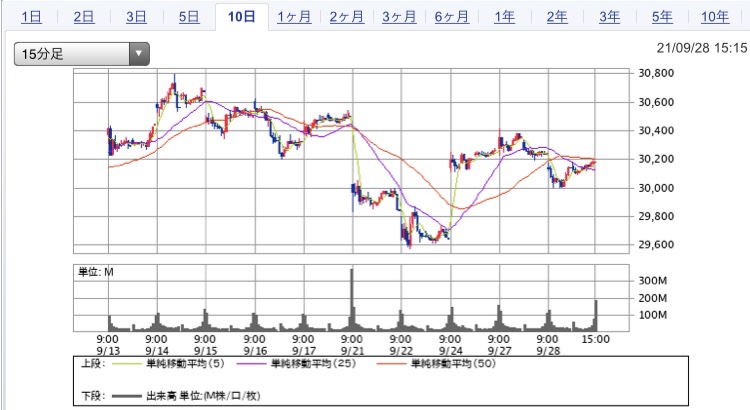750x410 pixels.
Task: Switch to the 3日 range tab
Action: click(136, 17)
